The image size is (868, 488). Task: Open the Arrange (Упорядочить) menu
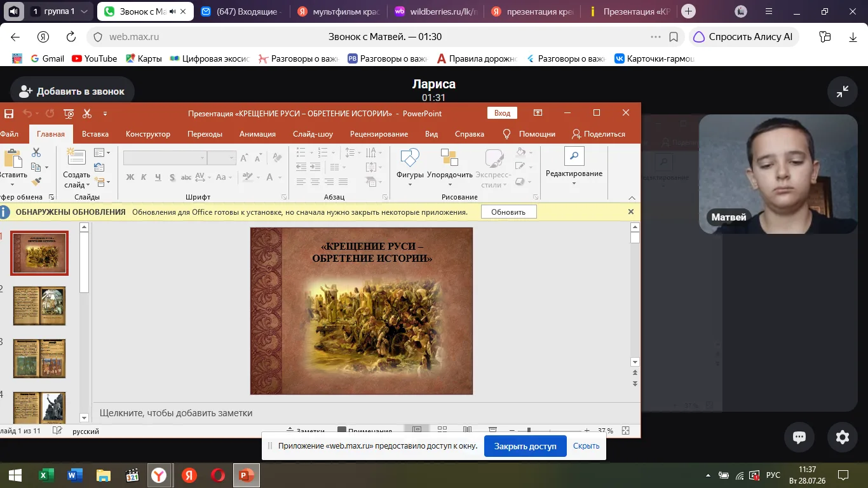pyautogui.click(x=450, y=168)
